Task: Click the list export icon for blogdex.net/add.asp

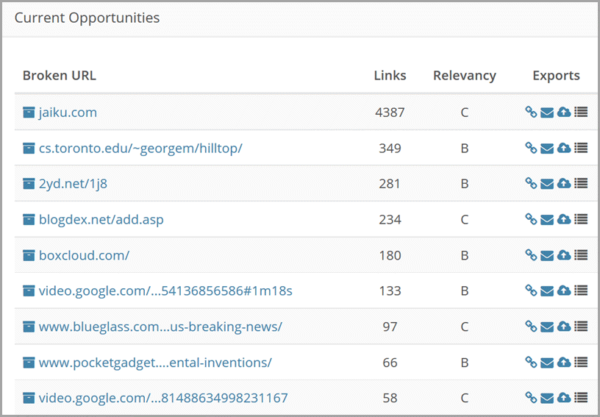Action: click(581, 219)
